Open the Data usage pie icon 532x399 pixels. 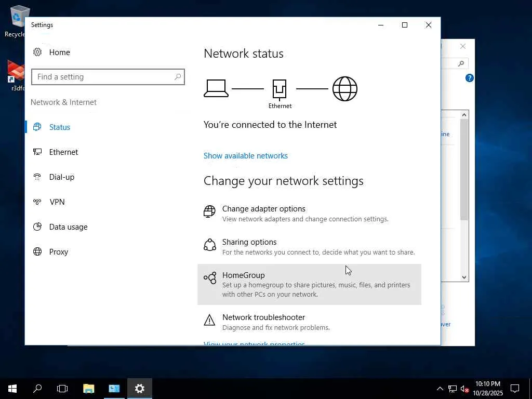pos(37,227)
